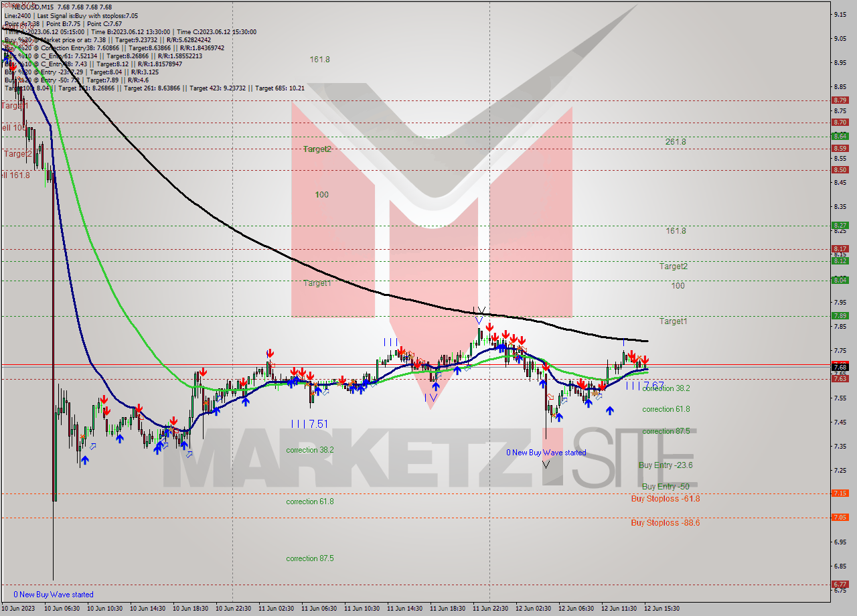The height and width of the screenshot is (616, 857).
Task: Click the blue 'I V' wave label
Action: click(x=431, y=397)
